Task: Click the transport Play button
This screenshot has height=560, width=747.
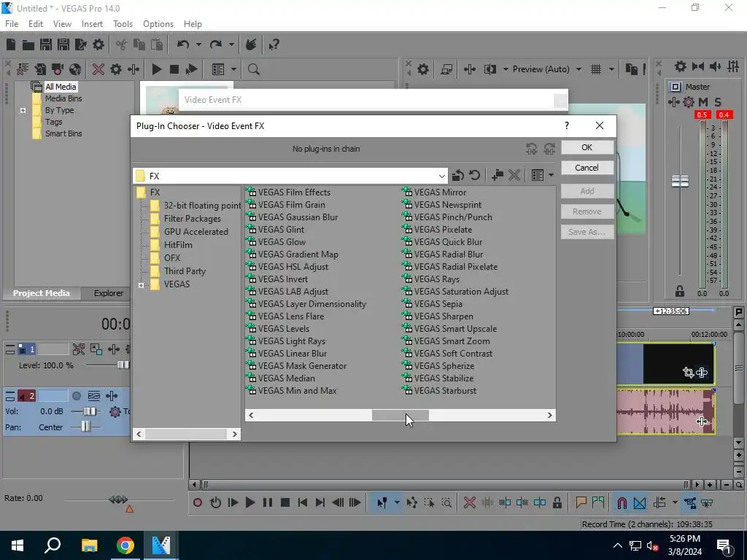Action: tap(250, 502)
